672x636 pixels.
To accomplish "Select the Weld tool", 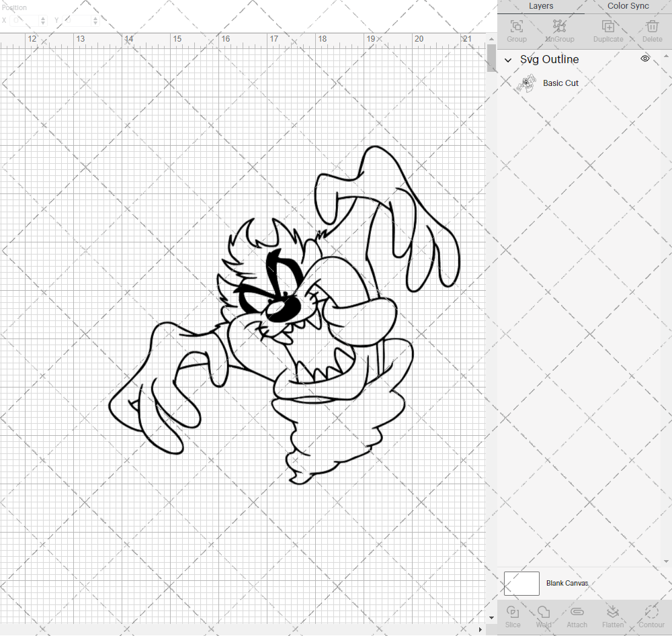I will pos(544,612).
